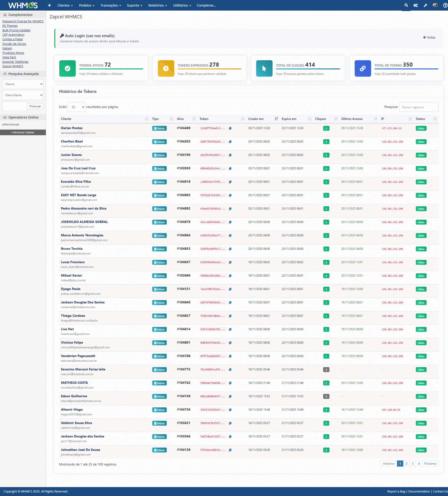Screen dimensions: 448x496
Task: Click the Voltar back link
Action: click(429, 37)
